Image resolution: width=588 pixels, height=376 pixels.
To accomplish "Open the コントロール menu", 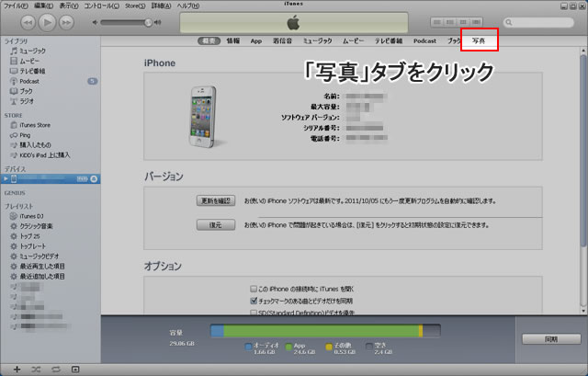I will tap(102, 6).
